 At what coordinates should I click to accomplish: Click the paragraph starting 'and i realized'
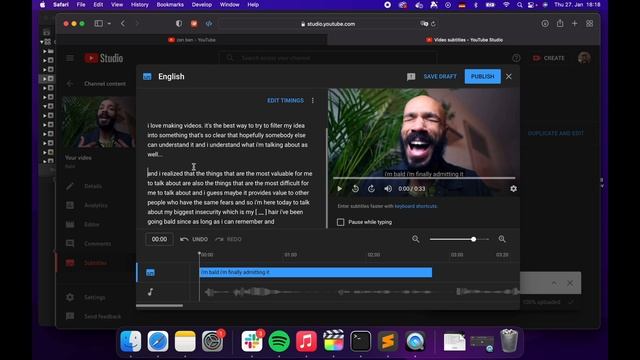(x=230, y=198)
